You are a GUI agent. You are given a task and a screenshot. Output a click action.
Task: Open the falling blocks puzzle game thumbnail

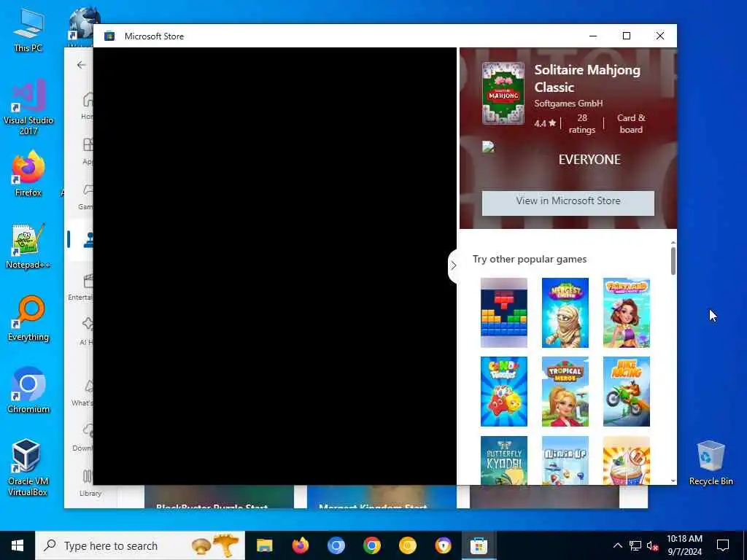[504, 313]
